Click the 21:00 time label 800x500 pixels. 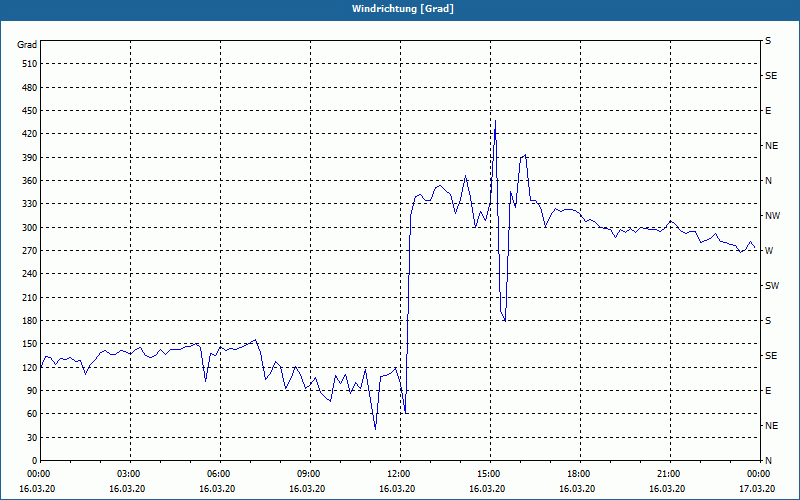(x=670, y=474)
